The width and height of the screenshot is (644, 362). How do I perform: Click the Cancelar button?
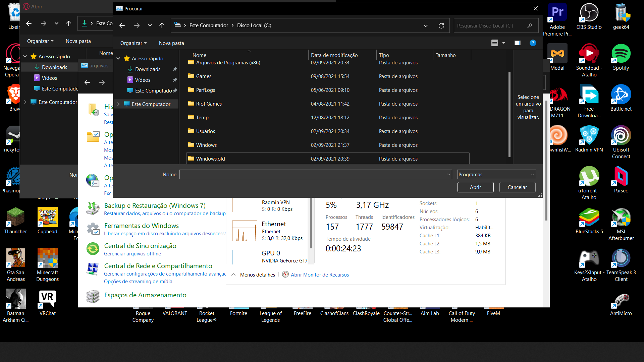tap(517, 187)
